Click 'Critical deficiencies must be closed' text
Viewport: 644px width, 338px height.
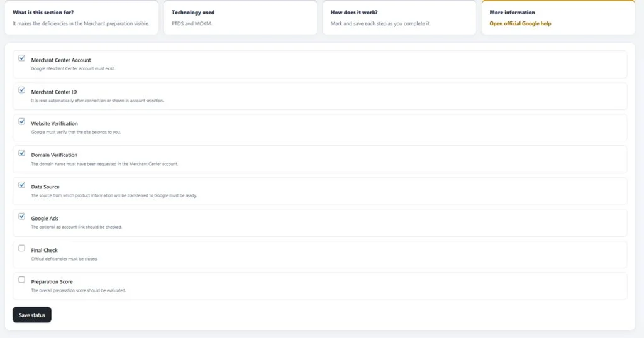(65, 259)
